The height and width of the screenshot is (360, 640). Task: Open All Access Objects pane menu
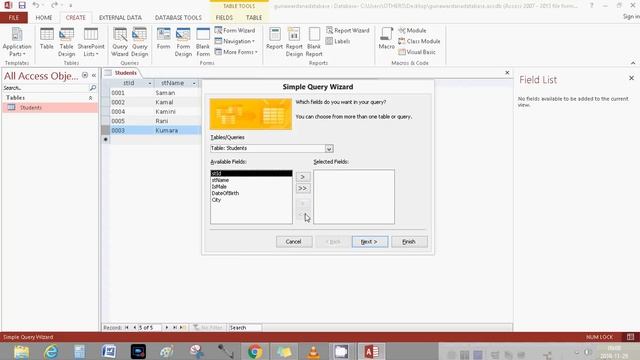click(x=85, y=75)
